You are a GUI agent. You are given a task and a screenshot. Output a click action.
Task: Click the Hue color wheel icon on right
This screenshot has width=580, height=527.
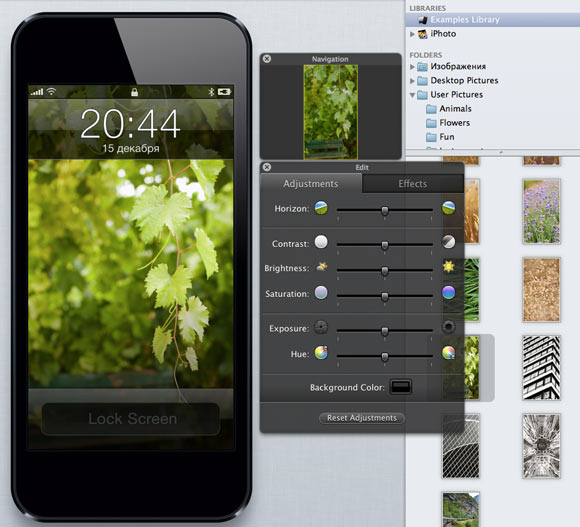click(448, 352)
